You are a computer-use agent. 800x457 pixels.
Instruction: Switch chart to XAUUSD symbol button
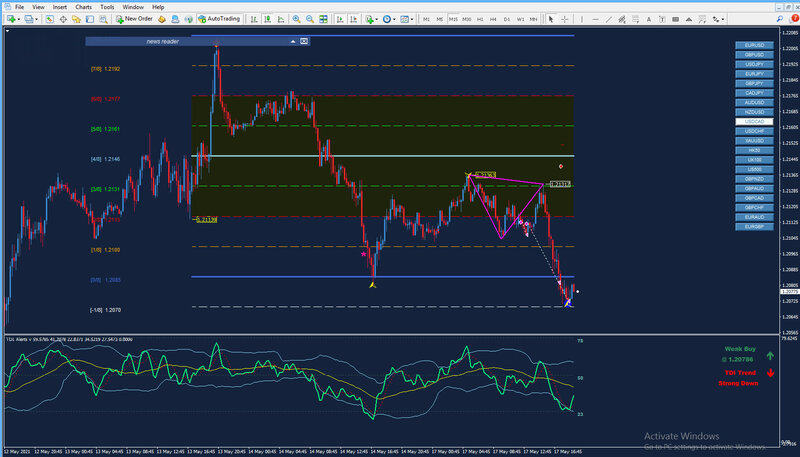pyautogui.click(x=754, y=141)
